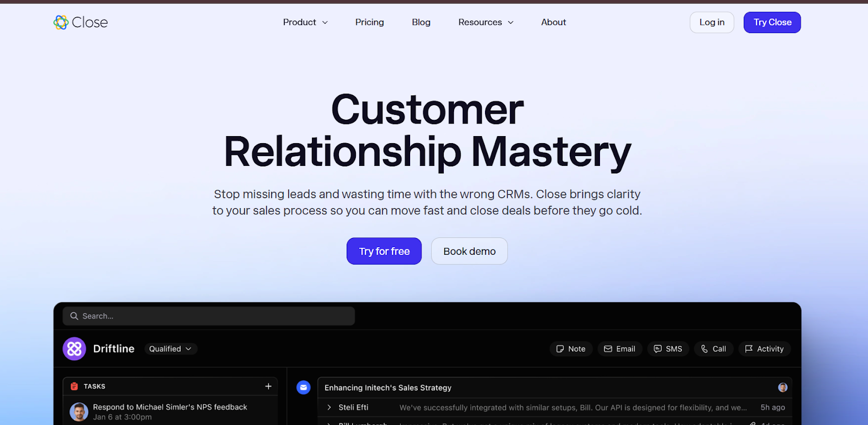The height and width of the screenshot is (425, 868).
Task: Click the Customer Relationship Mastery headline
Action: (427, 131)
